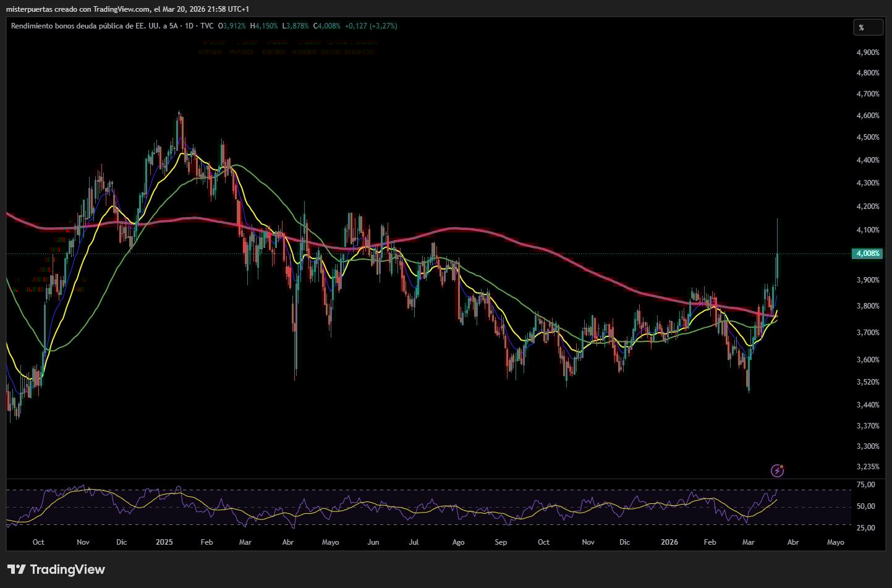Click the 3,600% price axis label
The image size is (892, 588).
pyautogui.click(x=868, y=360)
